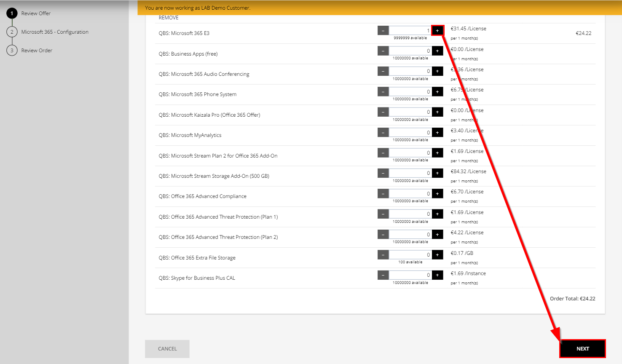Screen dimensions: 622x364
Task: Increase Stream Plan 2 Add-On quantity
Action: tap(437, 153)
